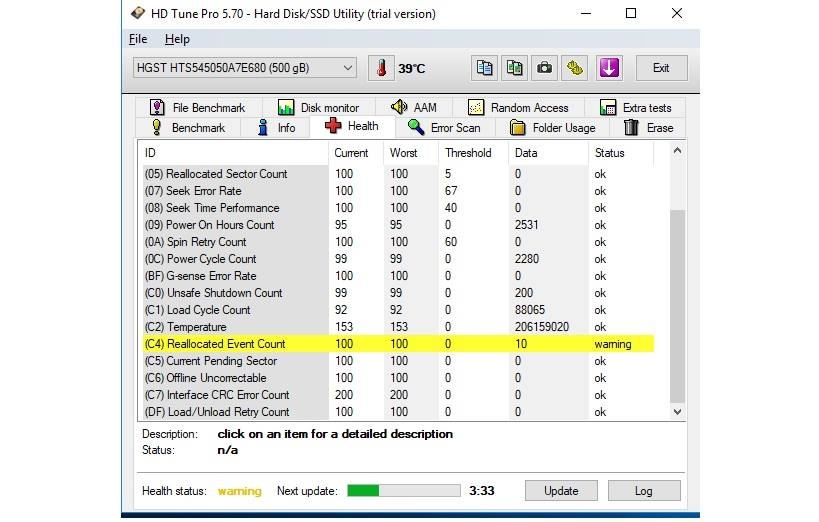Switch to the Disk monitor tab

[x=319, y=108]
